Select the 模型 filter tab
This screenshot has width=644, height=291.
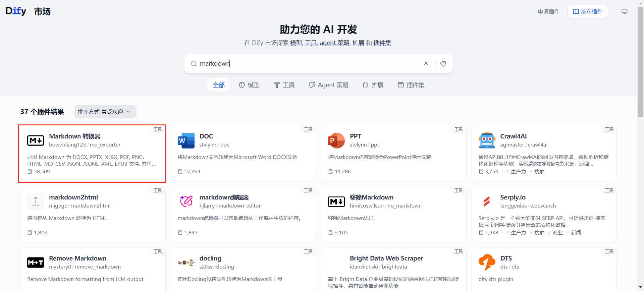(x=249, y=85)
